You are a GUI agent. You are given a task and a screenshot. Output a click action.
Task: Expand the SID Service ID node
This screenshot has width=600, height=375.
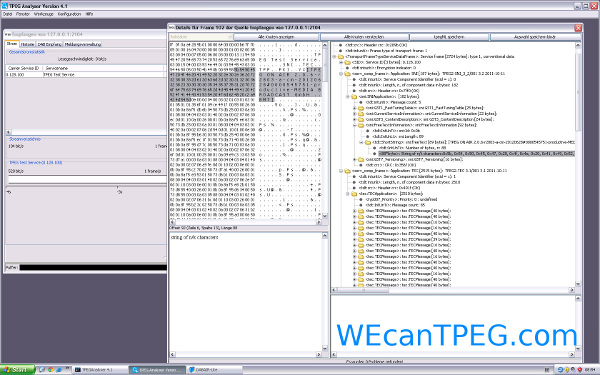click(x=341, y=62)
